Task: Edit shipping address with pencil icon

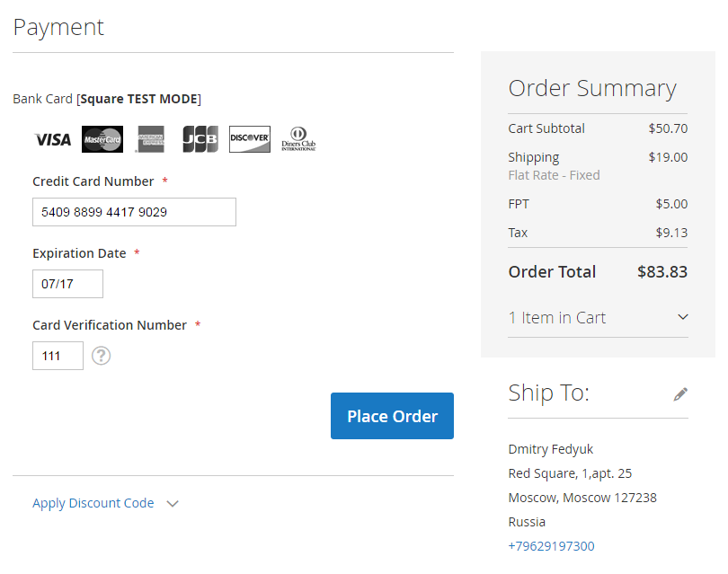Action: tap(680, 393)
